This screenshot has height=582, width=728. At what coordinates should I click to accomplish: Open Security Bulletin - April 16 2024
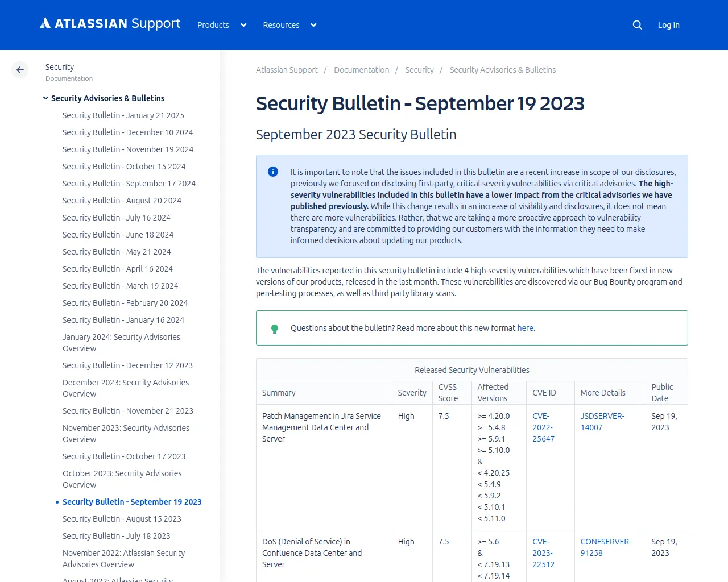click(118, 269)
